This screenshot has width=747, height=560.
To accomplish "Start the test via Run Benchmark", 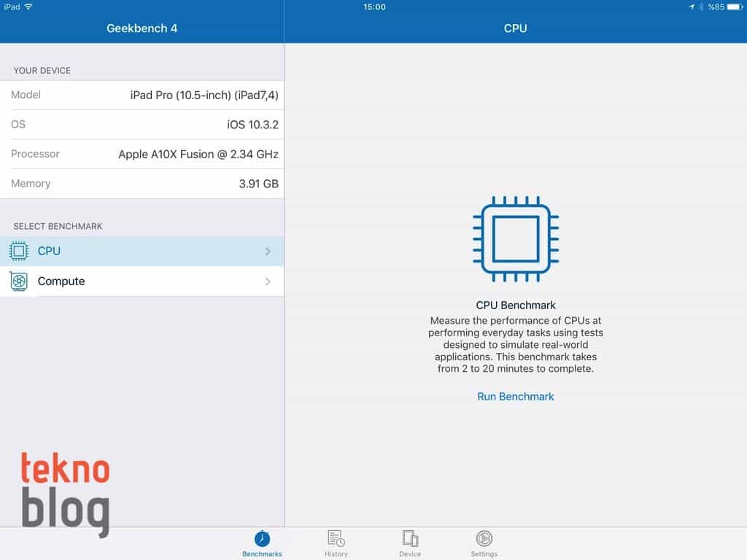I will (x=515, y=397).
